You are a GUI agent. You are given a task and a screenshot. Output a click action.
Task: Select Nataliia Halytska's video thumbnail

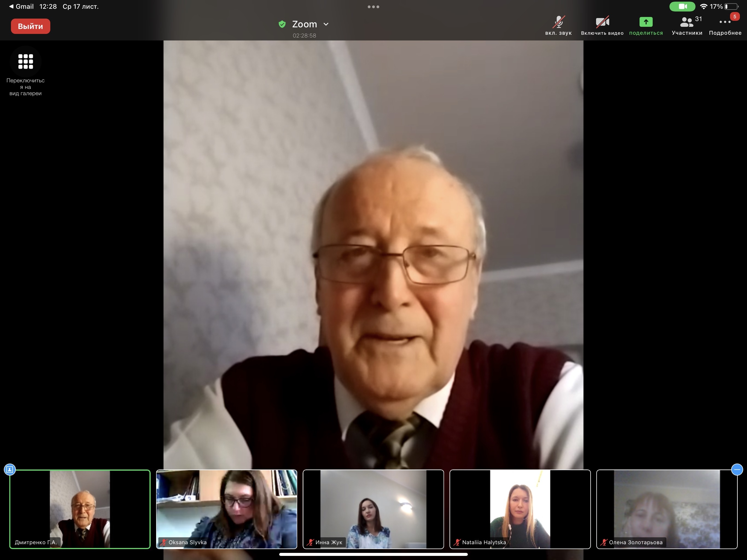point(520,509)
